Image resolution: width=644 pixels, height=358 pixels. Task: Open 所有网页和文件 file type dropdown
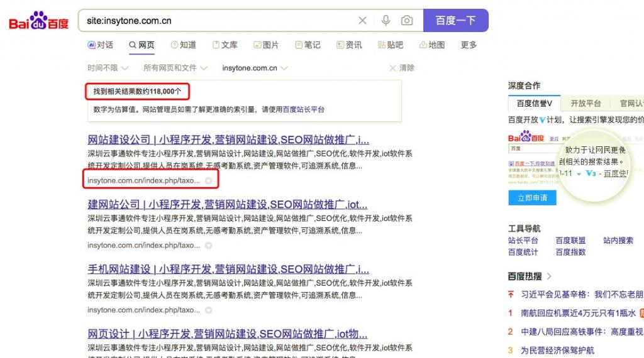click(x=175, y=68)
